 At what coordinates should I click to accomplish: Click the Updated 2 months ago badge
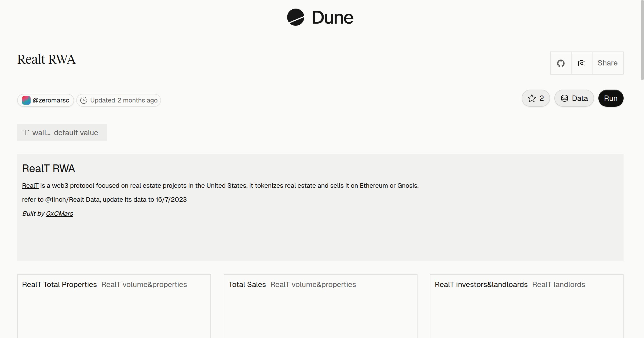point(119,100)
